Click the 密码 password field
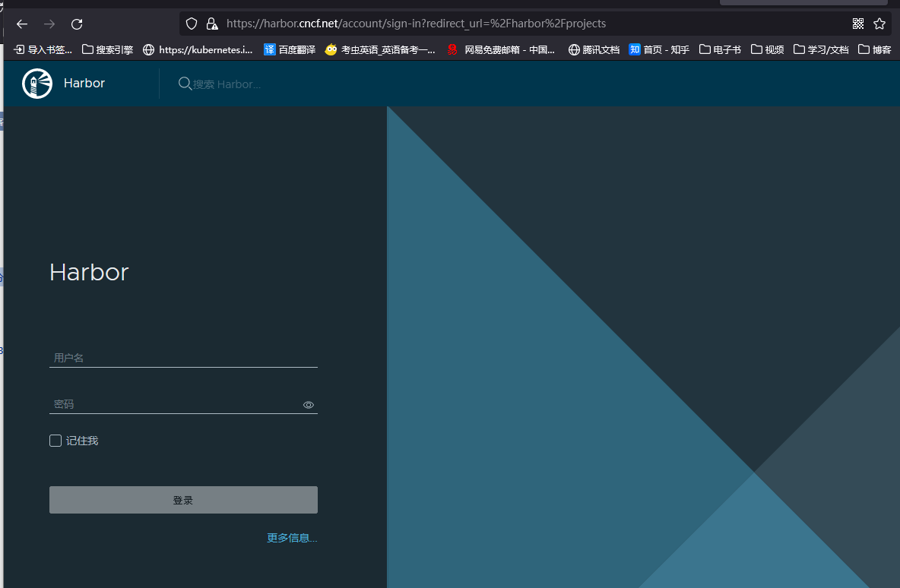The image size is (900, 588). click(x=183, y=404)
